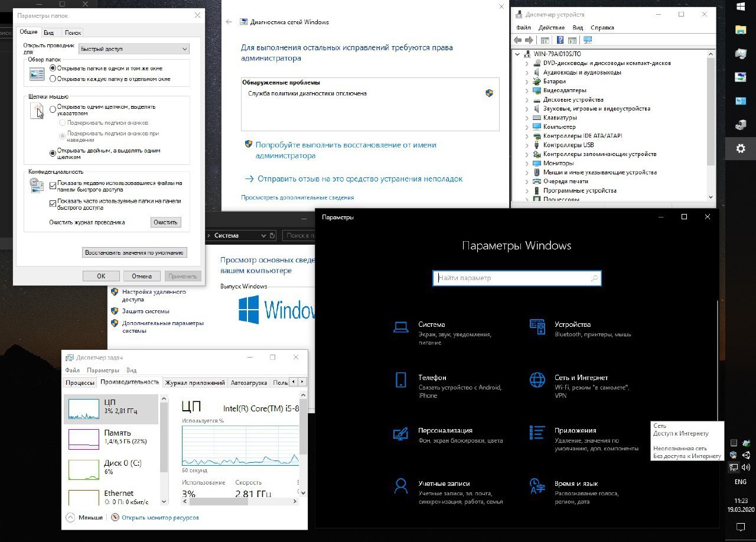Open Справка menu in Device Manager
The width and height of the screenshot is (756, 542).
pos(602,27)
